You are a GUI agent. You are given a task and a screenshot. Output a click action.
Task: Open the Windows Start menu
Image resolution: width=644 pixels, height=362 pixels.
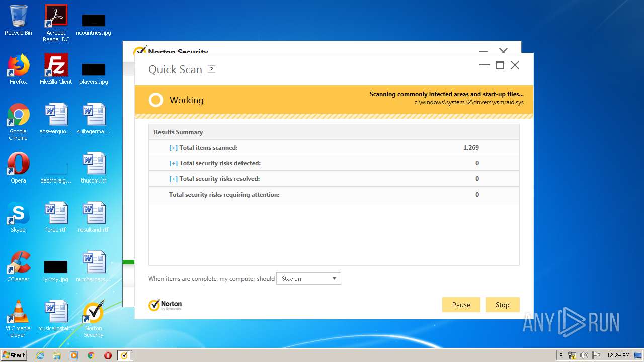14,355
